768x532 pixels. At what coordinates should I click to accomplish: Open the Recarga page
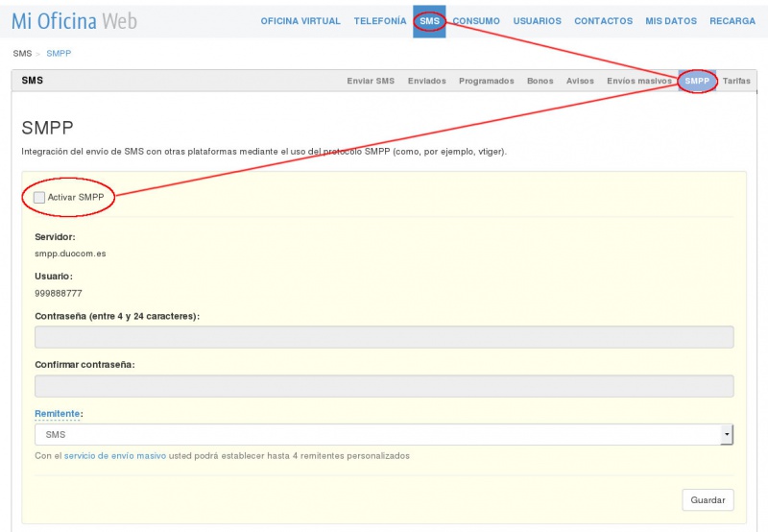(732, 21)
